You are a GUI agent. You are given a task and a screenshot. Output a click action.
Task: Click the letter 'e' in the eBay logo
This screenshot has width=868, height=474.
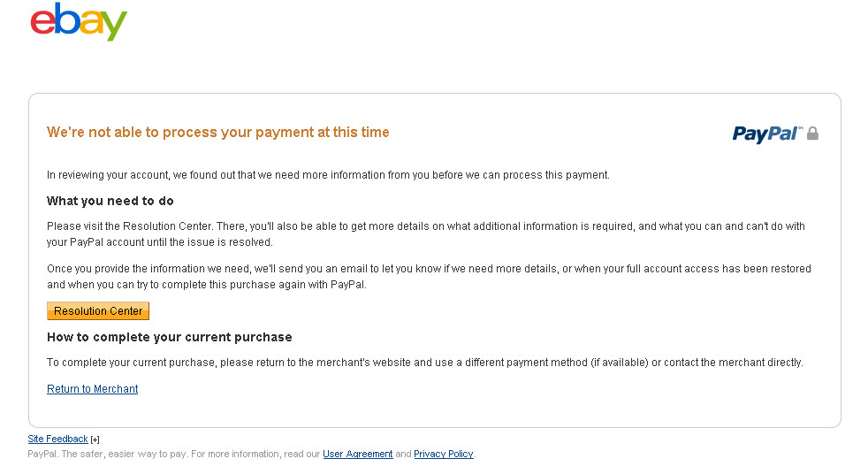(x=43, y=20)
